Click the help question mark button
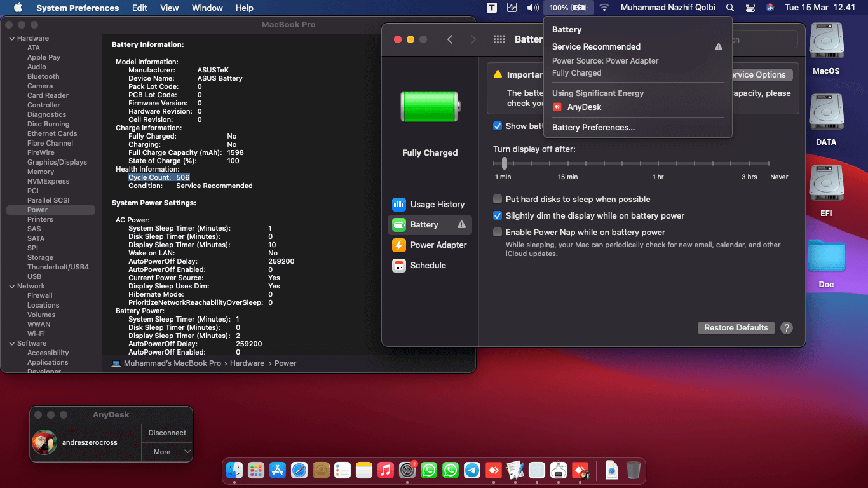The width and height of the screenshot is (868, 488). 787,328
